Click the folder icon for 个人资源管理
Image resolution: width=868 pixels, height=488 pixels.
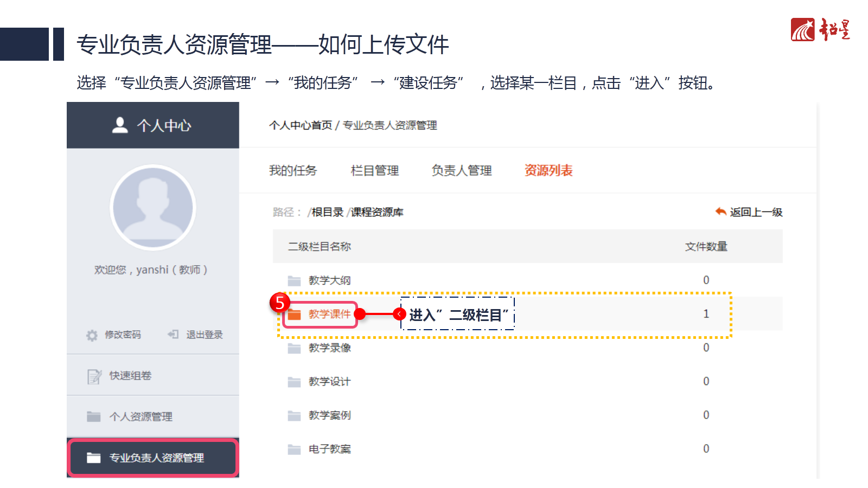click(94, 416)
